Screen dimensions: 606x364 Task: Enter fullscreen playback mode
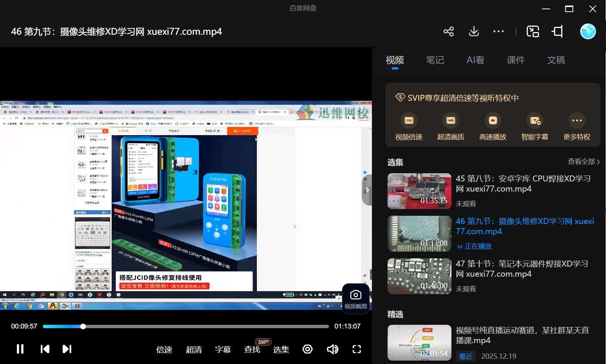coord(356,349)
